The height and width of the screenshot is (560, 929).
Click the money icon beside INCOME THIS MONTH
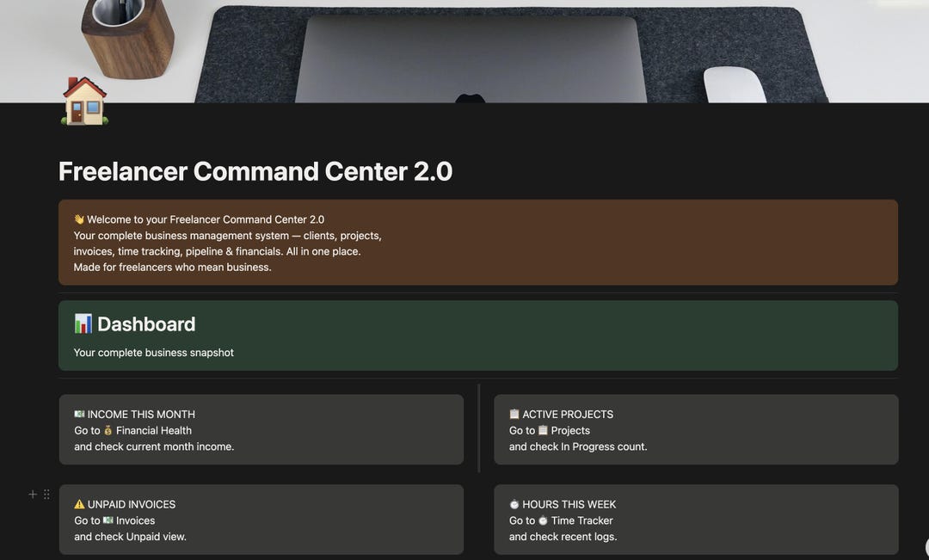point(79,415)
